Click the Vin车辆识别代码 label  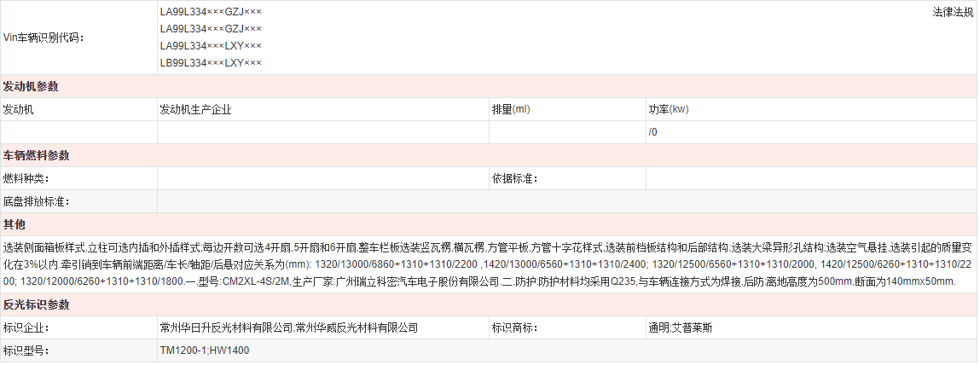44,38
